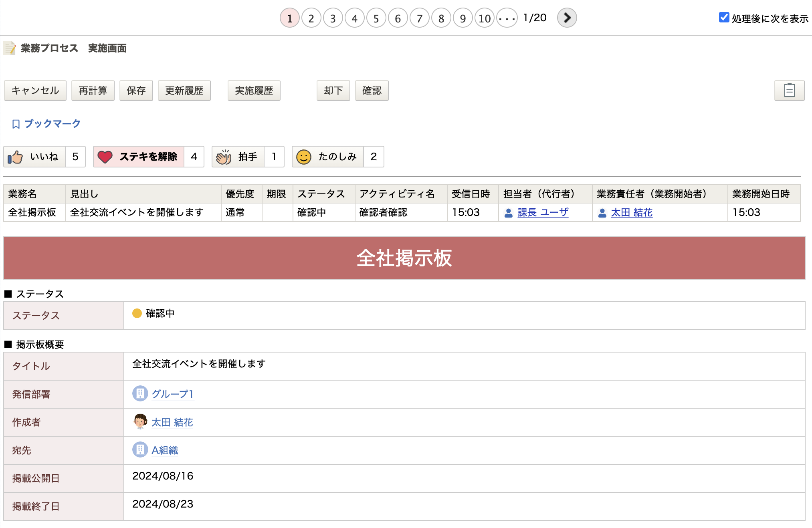
Task: Click the グループ1 organization icon
Action: 140,394
